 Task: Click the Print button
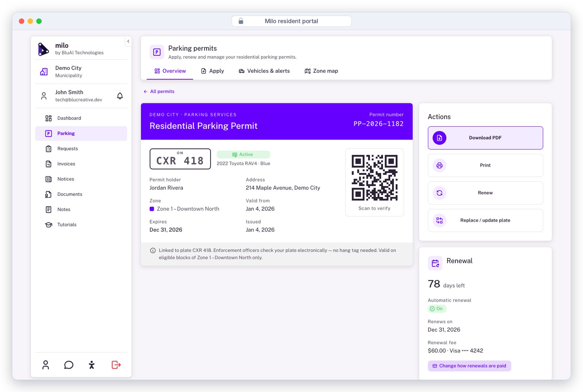485,166
